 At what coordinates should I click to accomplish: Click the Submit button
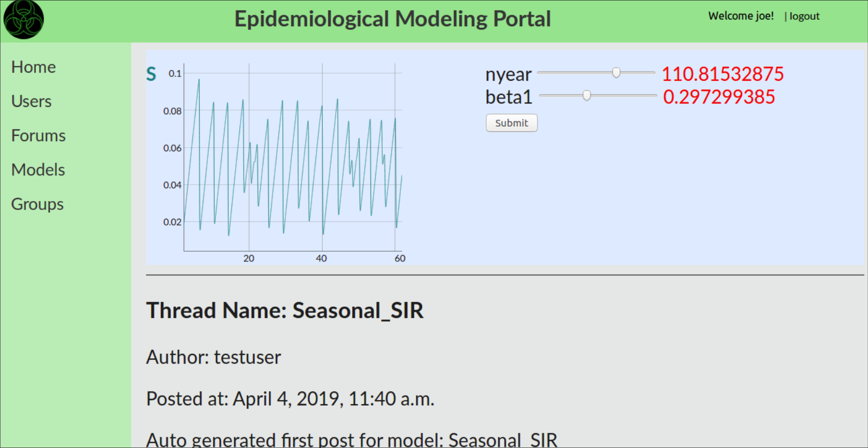point(511,123)
